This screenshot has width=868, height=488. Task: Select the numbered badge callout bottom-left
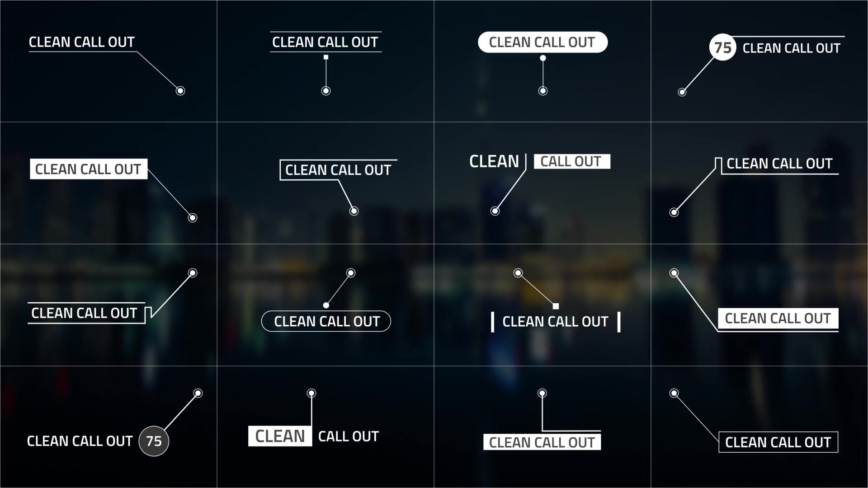coord(153,441)
